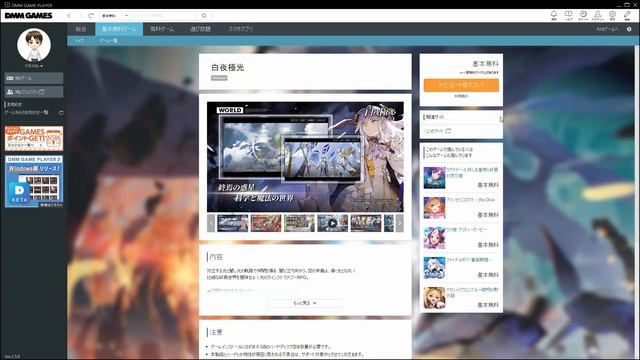Select the 有料ゲーム tab
This screenshot has width=640, height=360.
(162, 29)
